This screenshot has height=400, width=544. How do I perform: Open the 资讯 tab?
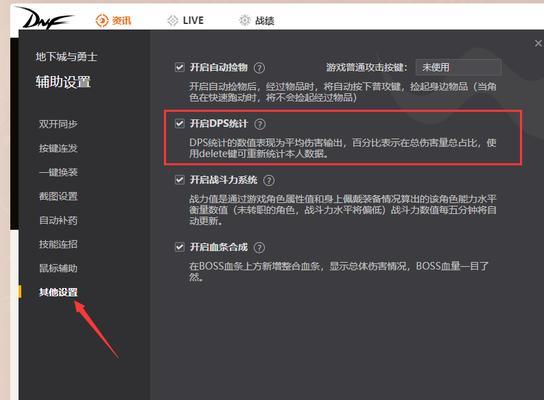click(x=113, y=20)
